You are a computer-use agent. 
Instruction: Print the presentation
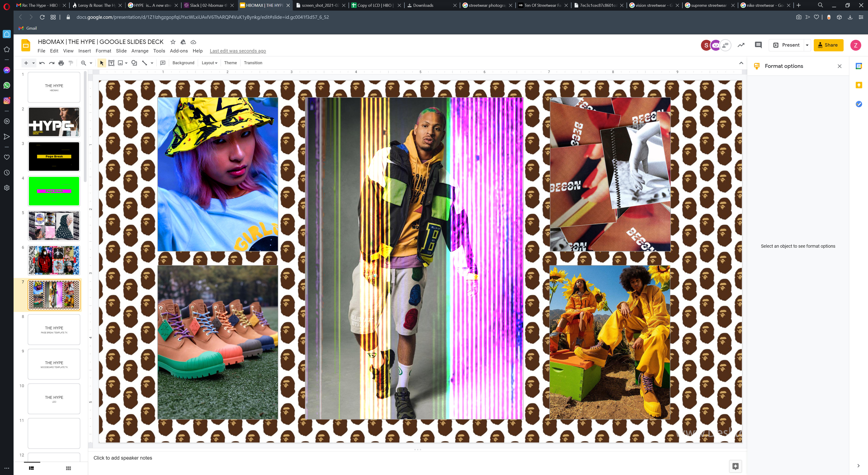click(61, 63)
